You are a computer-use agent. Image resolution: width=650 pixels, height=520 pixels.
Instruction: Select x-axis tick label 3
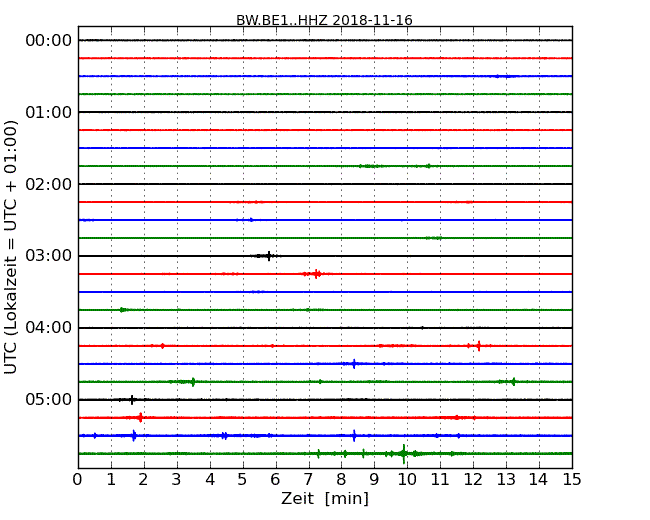[177, 480]
